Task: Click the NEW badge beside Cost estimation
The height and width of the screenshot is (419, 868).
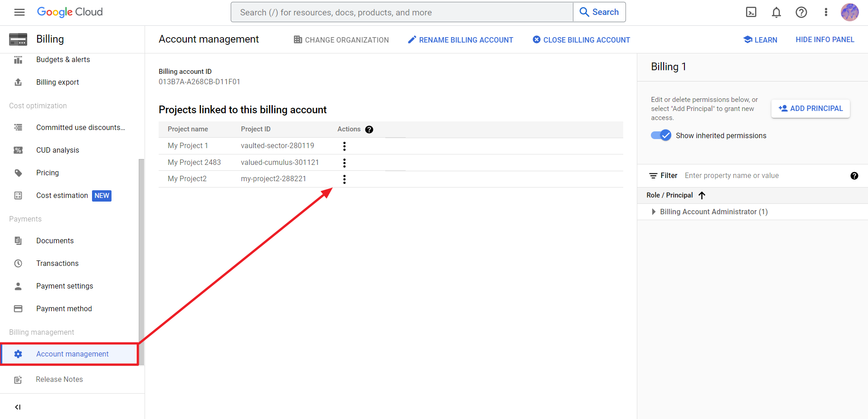Action: (102, 196)
